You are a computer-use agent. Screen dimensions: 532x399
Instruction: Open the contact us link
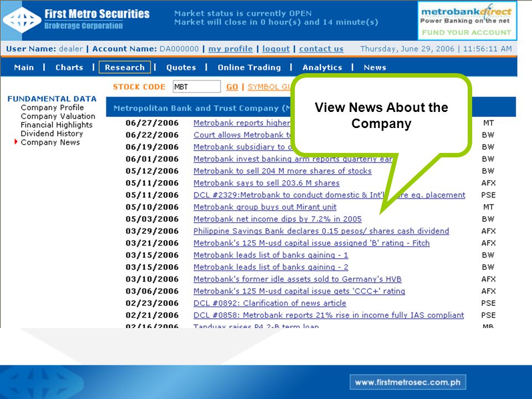tap(321, 49)
